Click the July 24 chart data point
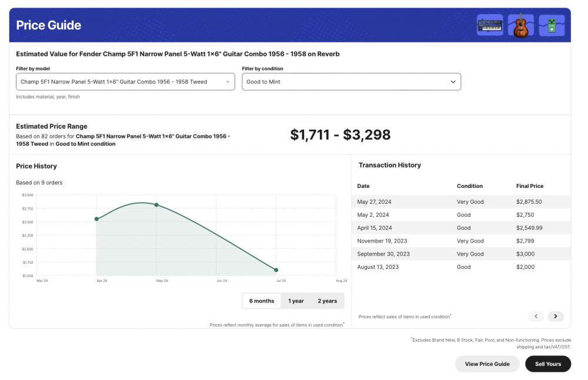 pos(276,270)
